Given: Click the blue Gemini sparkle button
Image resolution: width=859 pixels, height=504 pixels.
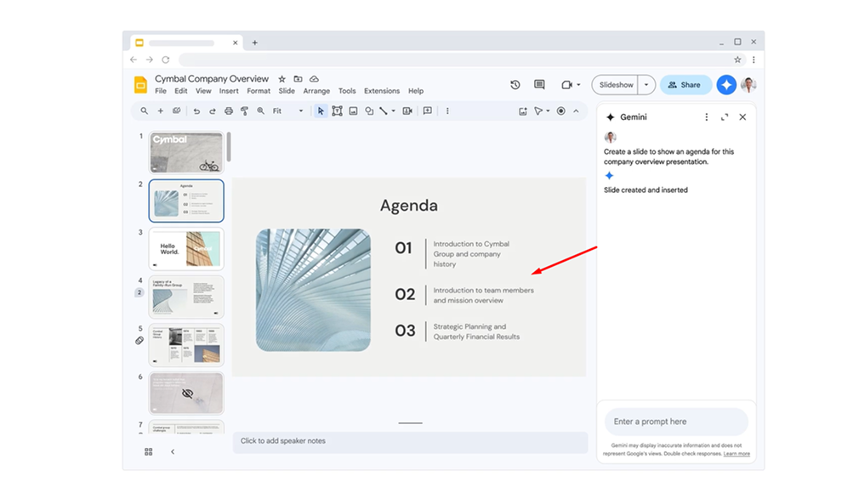Looking at the screenshot, I should 725,85.
